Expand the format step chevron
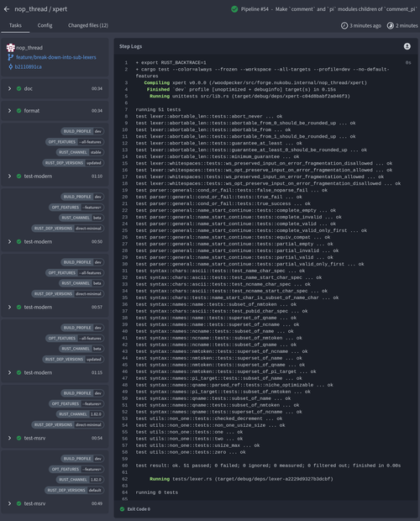The height and width of the screenshot is (521, 420). pos(9,111)
